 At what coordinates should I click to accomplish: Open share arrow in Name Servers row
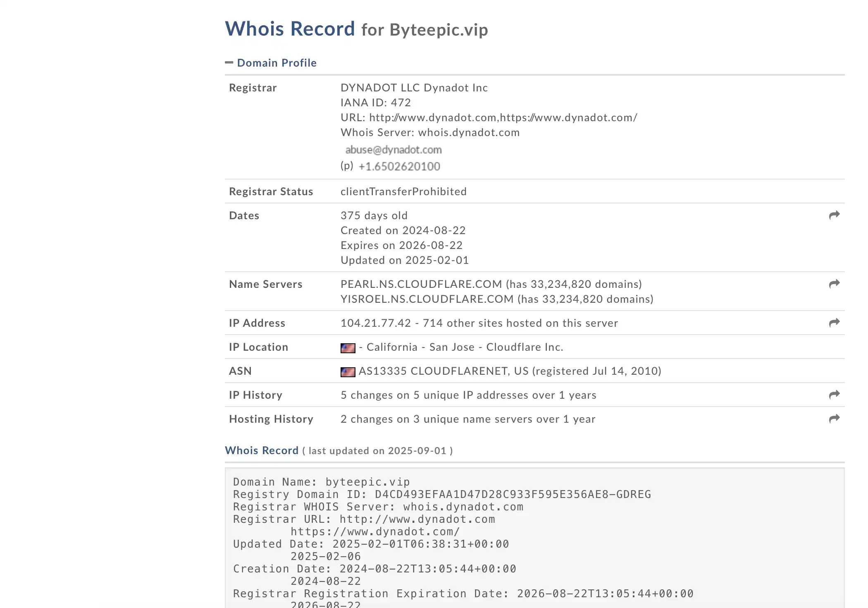[x=834, y=284]
